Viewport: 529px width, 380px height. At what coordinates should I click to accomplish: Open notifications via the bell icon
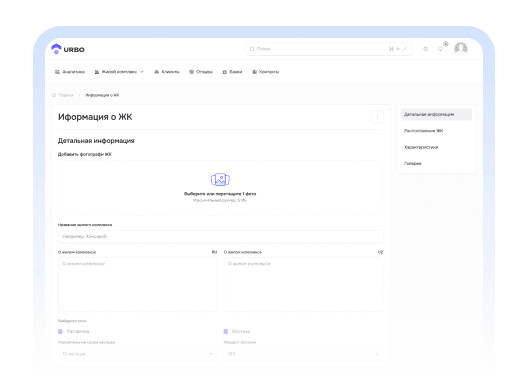440,49
